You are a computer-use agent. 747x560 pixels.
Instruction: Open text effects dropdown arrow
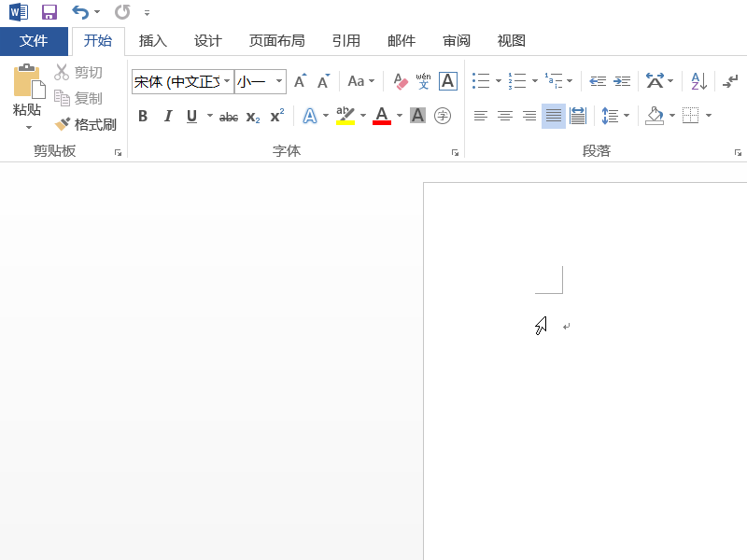point(326,116)
